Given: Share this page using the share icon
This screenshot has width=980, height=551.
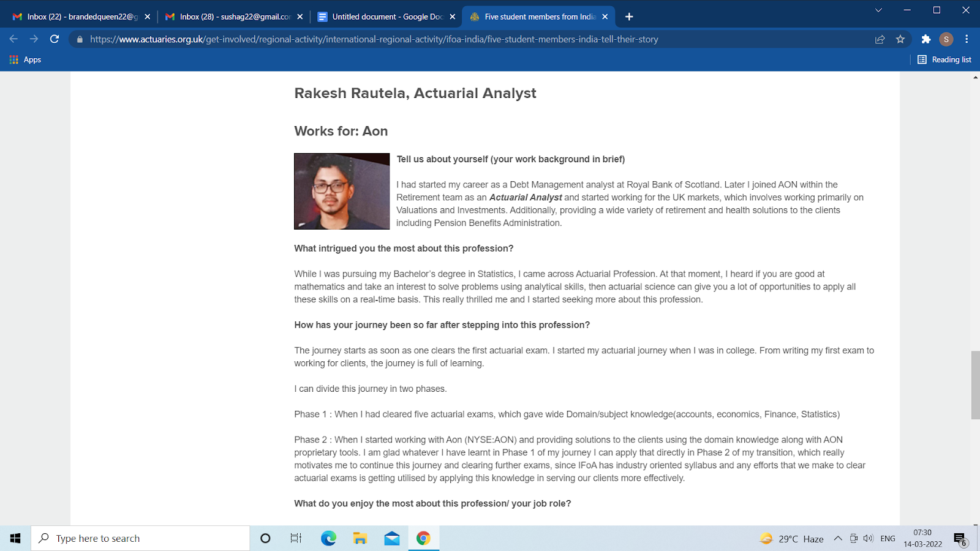Looking at the screenshot, I should pos(880,39).
